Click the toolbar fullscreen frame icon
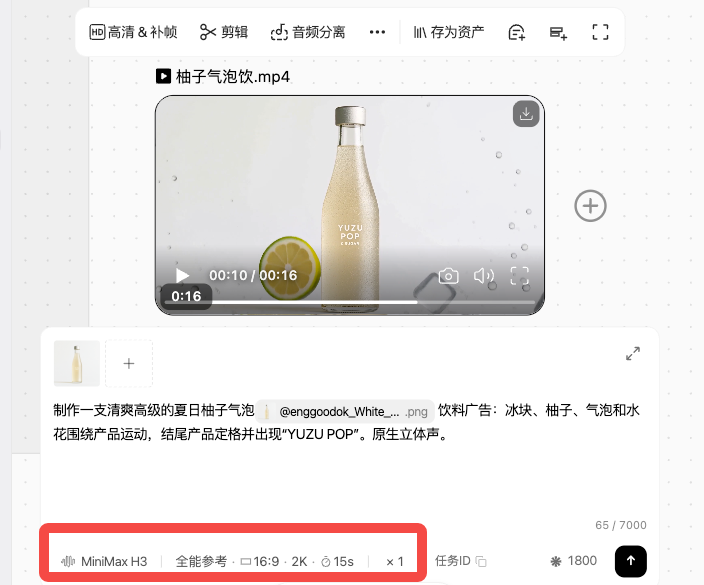The width and height of the screenshot is (704, 585). pos(600,32)
